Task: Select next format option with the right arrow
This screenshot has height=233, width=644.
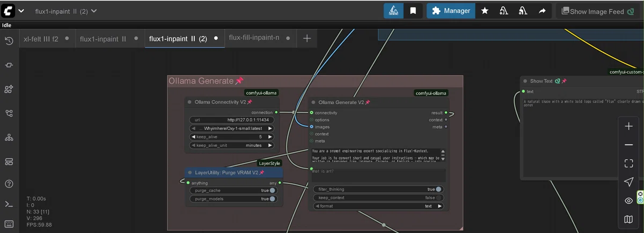Action: tap(440, 206)
